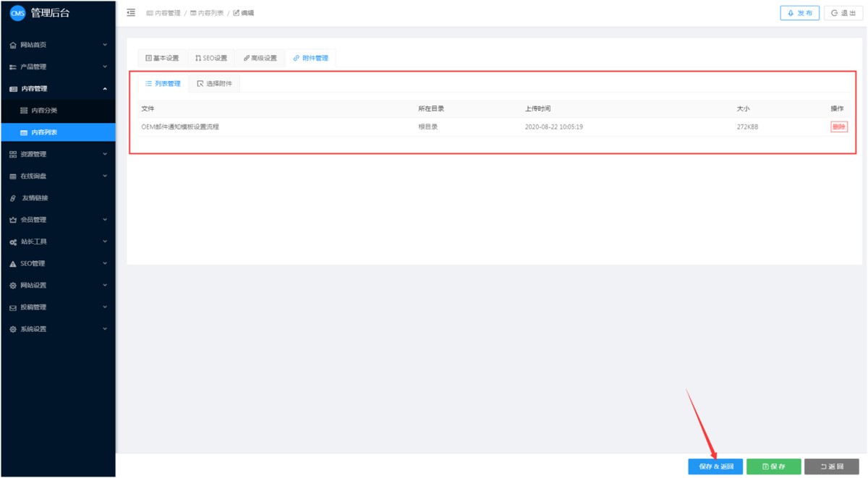Image resolution: width=868 pixels, height=478 pixels.
Task: Open 内容管理 breadcrumb link
Action: (x=163, y=13)
